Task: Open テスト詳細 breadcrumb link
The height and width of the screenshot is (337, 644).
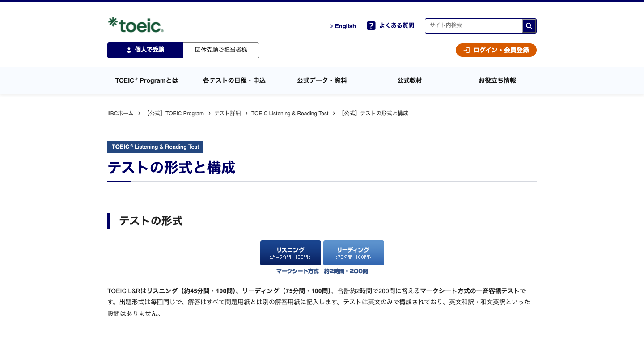Action: [228, 114]
